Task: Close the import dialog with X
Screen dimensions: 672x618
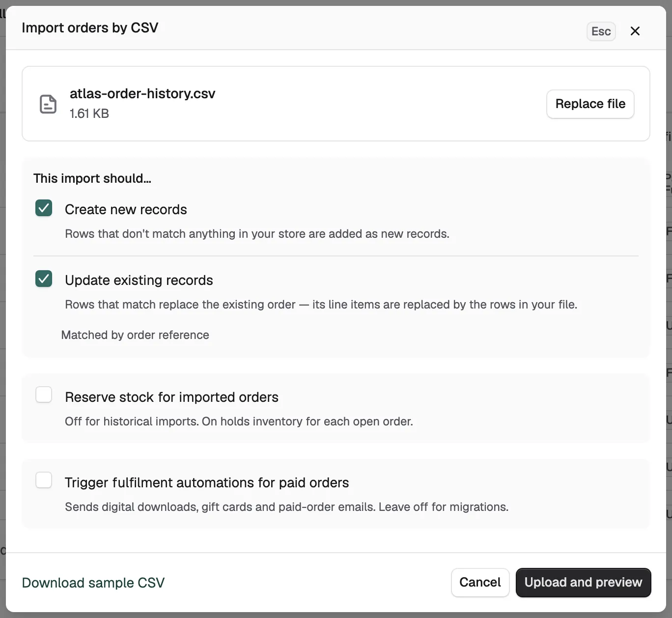Action: (635, 31)
